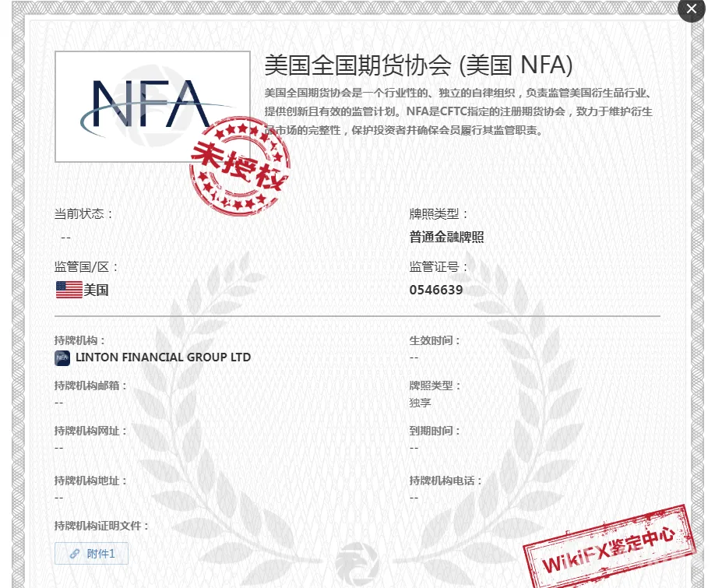
Task: Click the 普通金融牌照 license type text
Action: [446, 237]
